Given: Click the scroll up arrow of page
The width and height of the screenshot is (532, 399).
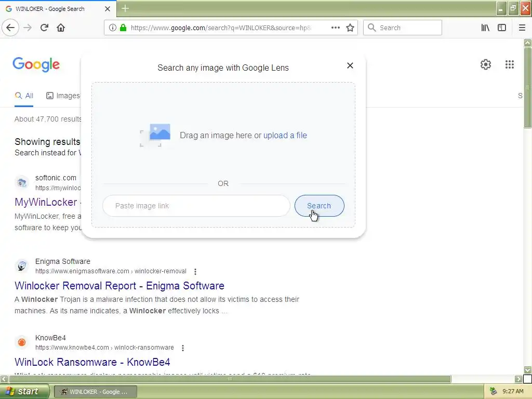Looking at the screenshot, I should click(527, 43).
